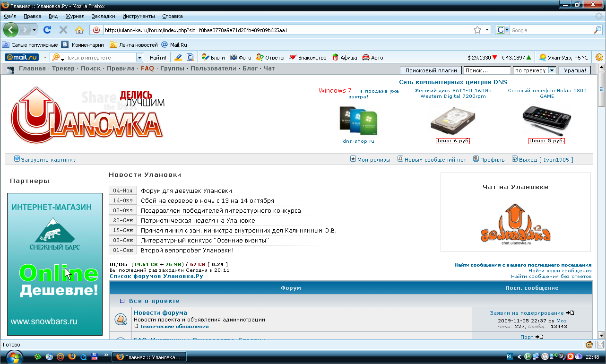Open the Вид menu
The height and width of the screenshot is (364, 606).
point(53,16)
